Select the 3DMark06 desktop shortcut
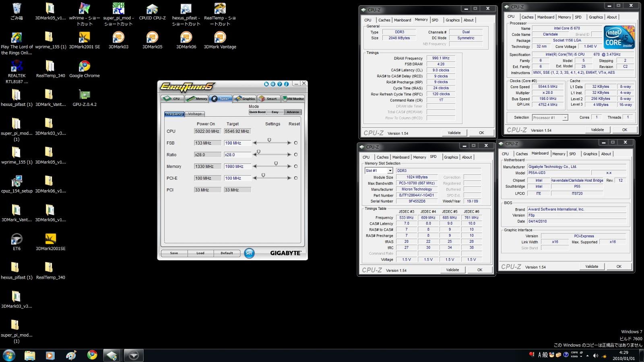Viewport: 644px width, 362px height. [186, 40]
